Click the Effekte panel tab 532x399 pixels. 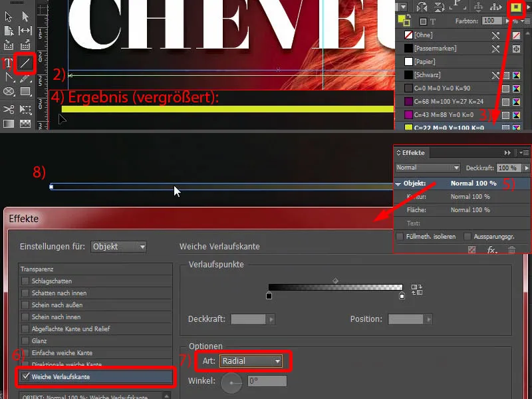click(411, 153)
